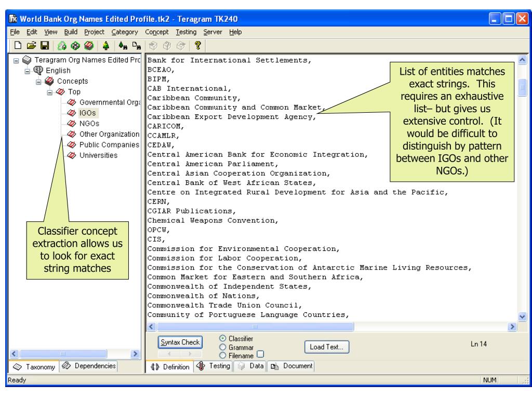Open help via yellow question mark icon
Screen dimensions: 532x399
point(198,46)
